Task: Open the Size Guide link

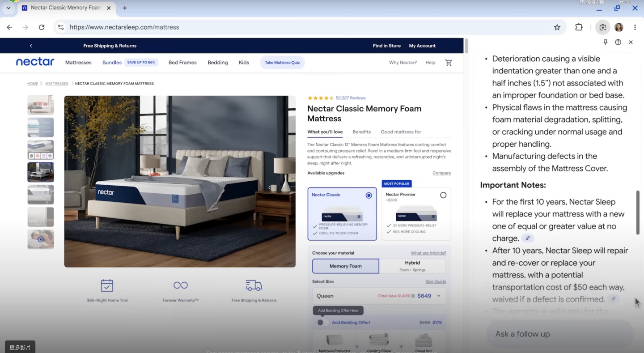Action: coord(436,282)
